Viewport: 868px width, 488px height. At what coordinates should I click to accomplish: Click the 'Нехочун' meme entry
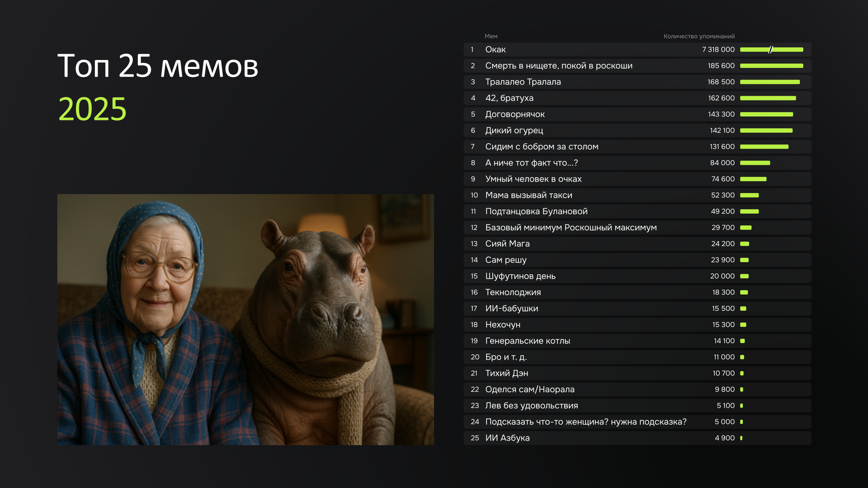502,325
